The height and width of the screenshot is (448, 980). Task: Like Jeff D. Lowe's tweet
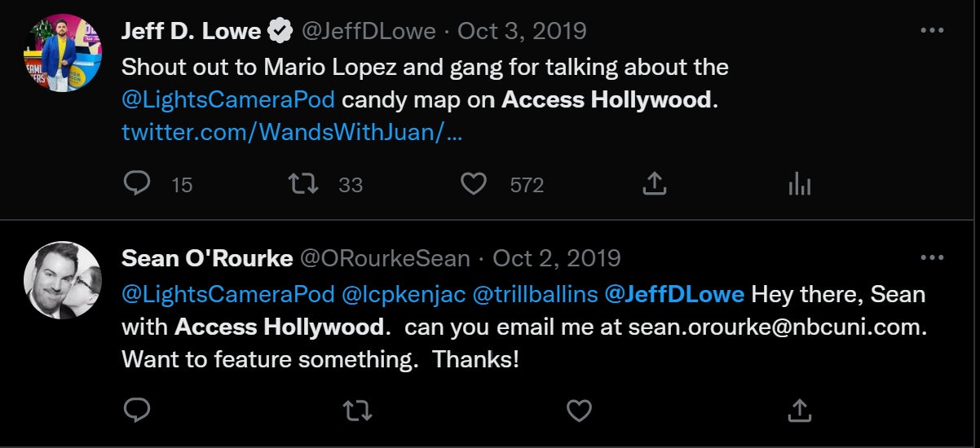pyautogui.click(x=474, y=185)
